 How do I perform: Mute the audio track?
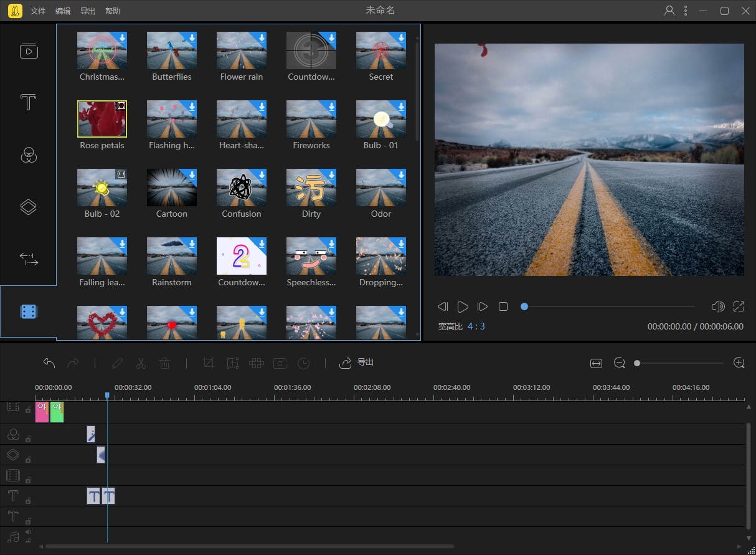point(28,532)
